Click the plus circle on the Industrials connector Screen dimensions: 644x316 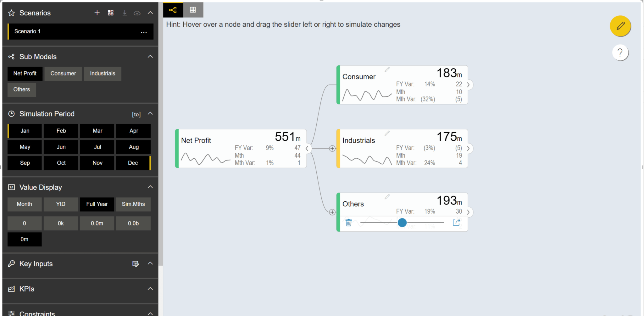332,148
